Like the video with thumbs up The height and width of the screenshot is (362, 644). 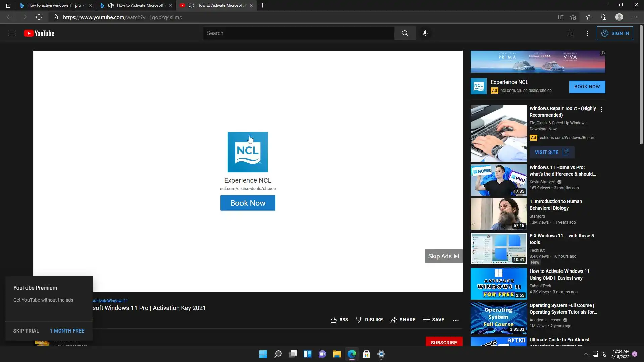334,320
